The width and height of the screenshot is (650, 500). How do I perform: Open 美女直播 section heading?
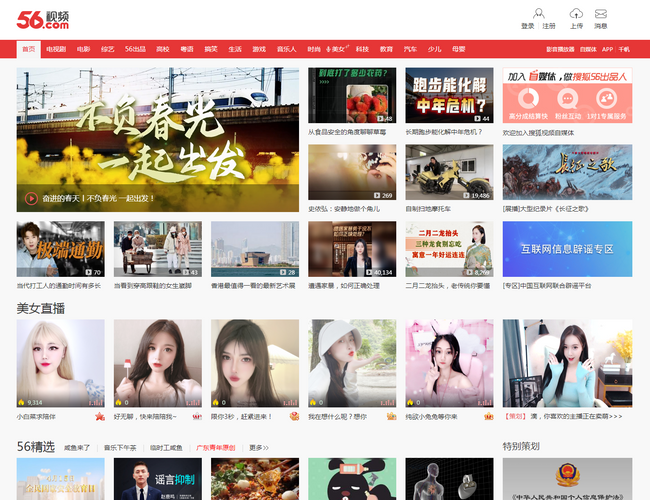(41, 308)
